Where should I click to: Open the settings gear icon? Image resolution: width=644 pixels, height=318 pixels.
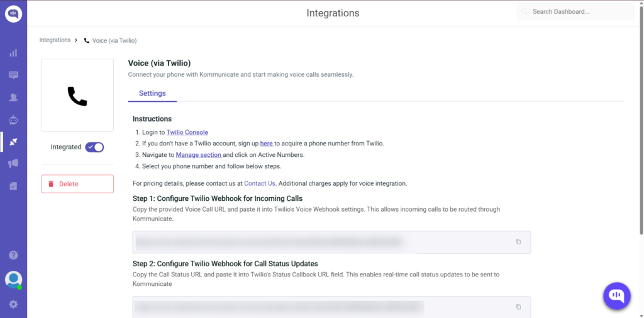(14, 304)
